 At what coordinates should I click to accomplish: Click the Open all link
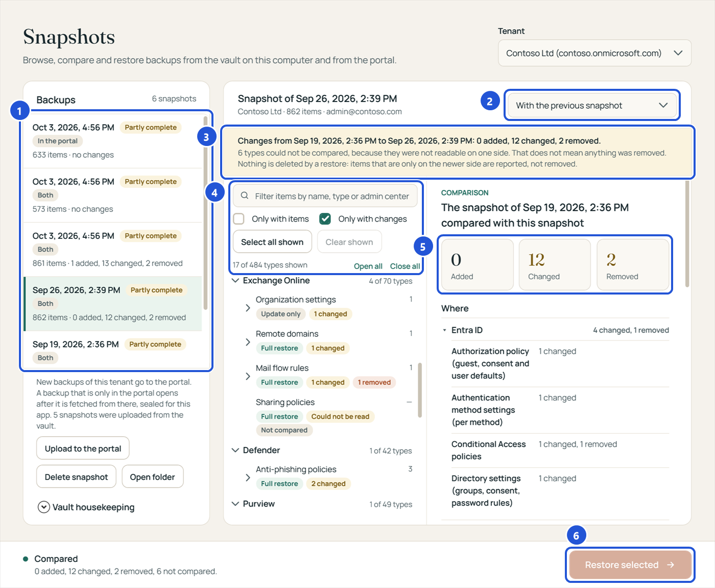(368, 266)
